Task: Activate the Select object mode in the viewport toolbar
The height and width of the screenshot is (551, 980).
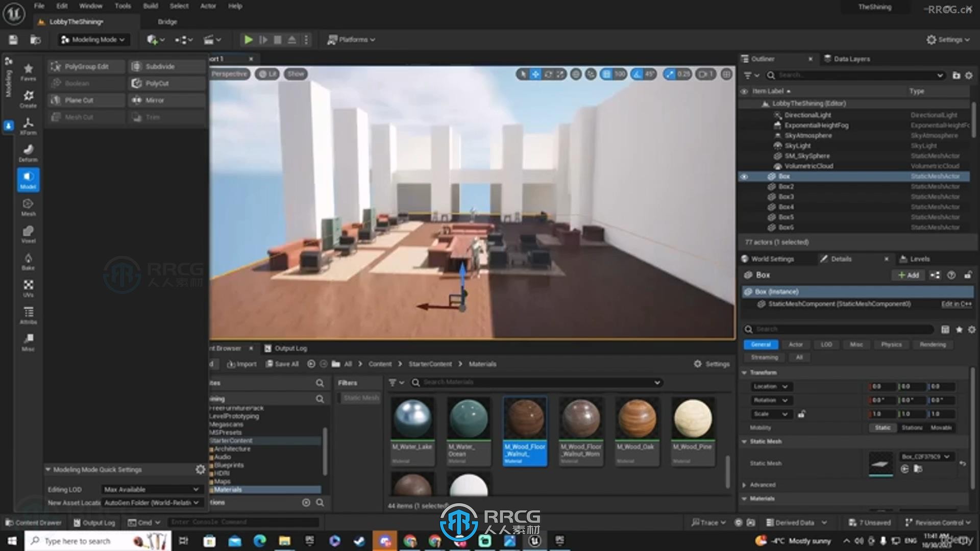Action: point(522,74)
